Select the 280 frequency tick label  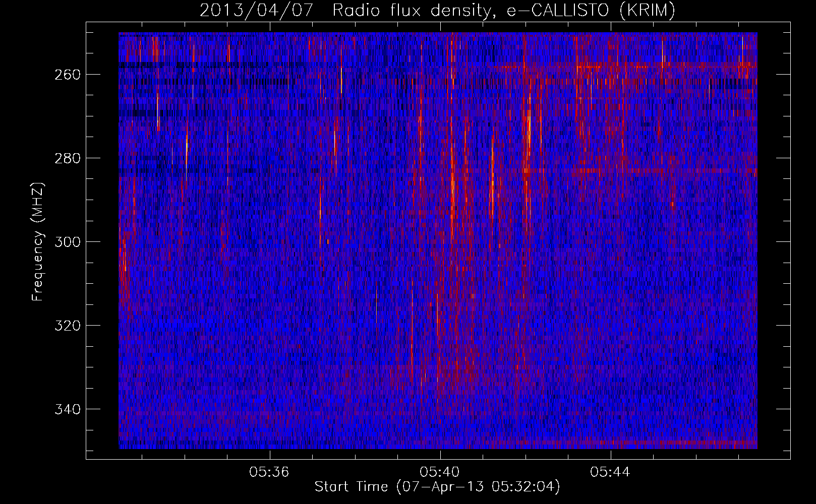tap(68, 158)
